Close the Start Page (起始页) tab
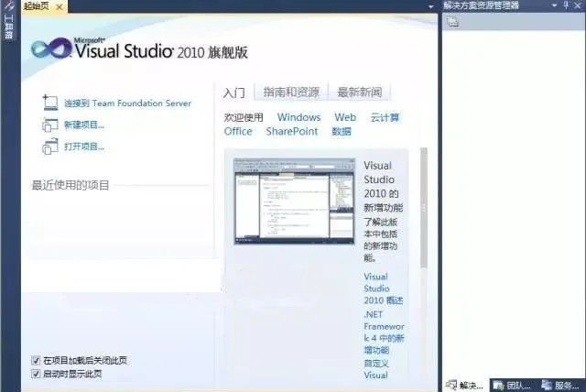The width and height of the screenshot is (586, 392). click(59, 6)
